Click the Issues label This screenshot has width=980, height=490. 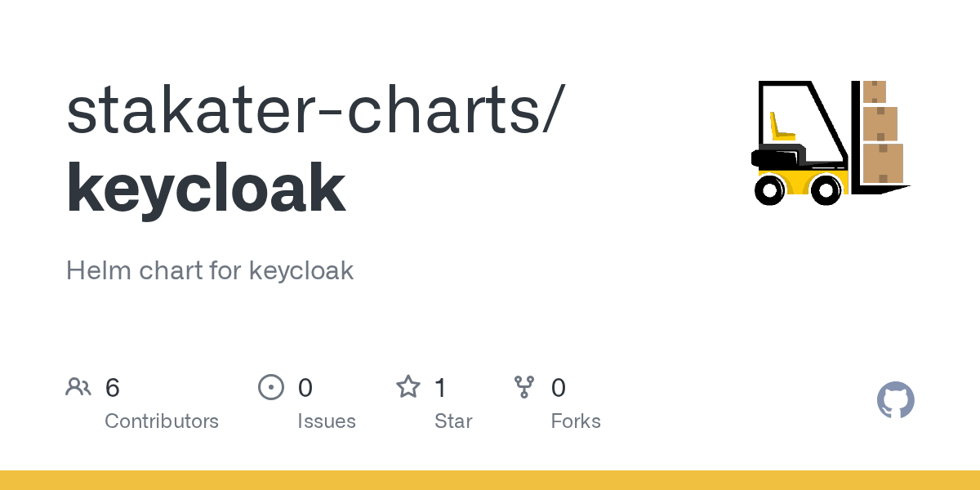click(x=327, y=421)
